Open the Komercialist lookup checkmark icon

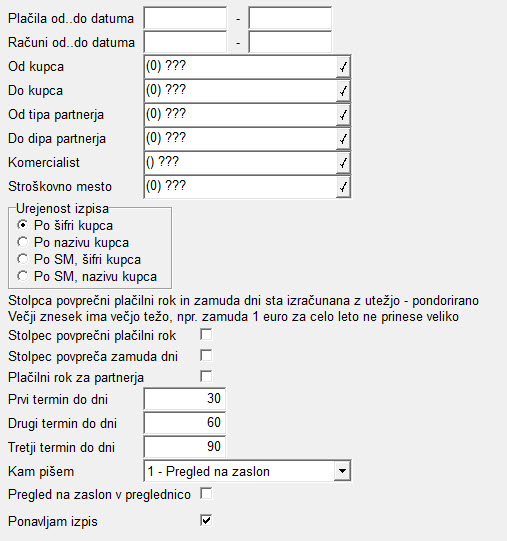pos(343,163)
